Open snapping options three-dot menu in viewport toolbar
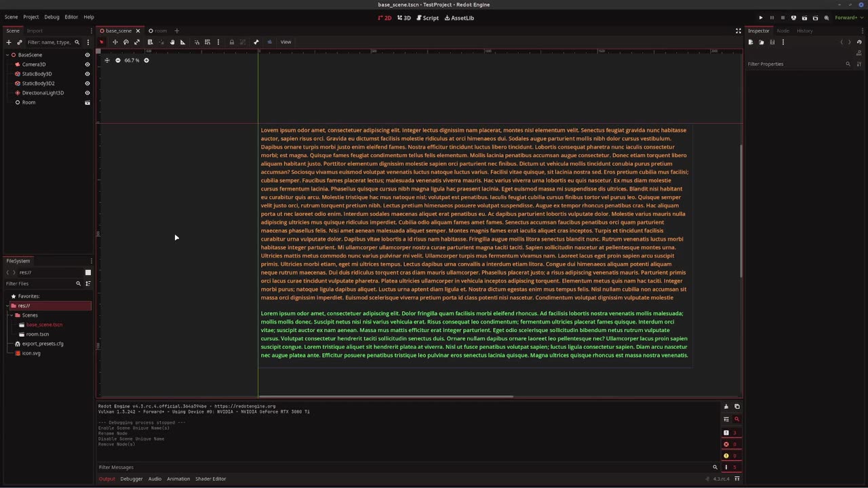Viewport: 868px width, 488px height. [x=218, y=42]
